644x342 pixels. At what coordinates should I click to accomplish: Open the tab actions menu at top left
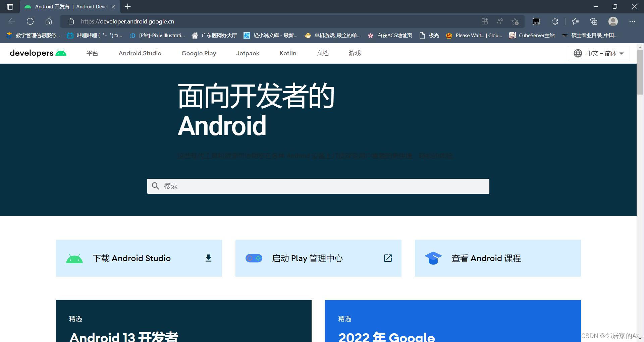coord(10,6)
